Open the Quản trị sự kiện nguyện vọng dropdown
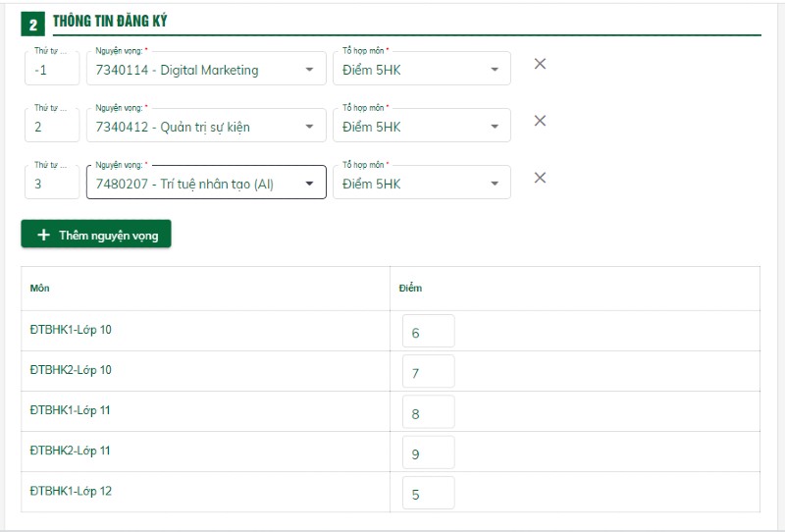 (206, 126)
